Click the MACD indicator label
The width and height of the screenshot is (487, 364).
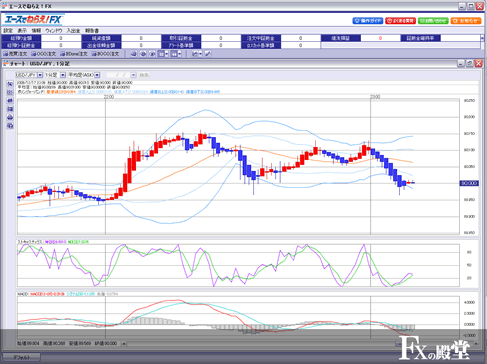[x=23, y=294]
